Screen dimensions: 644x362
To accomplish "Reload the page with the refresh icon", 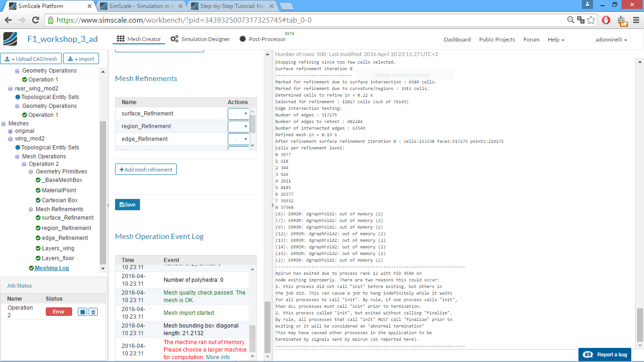I will coord(35,20).
